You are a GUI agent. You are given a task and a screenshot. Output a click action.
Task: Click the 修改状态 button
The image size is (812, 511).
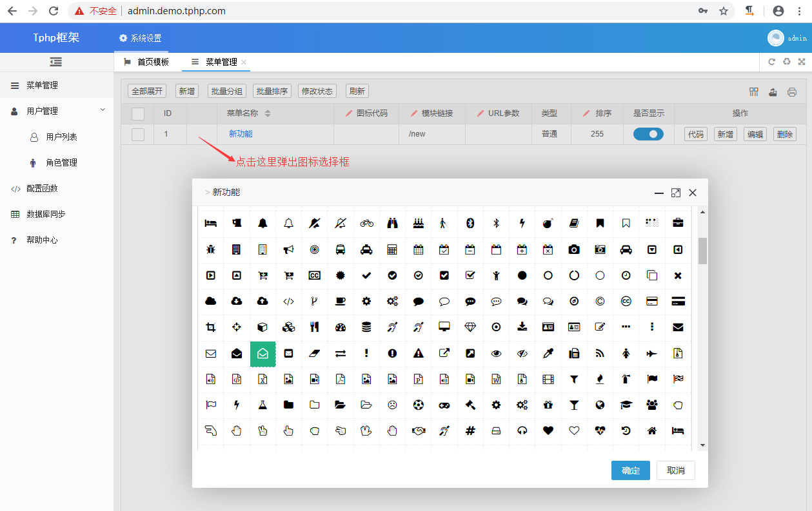pos(317,92)
